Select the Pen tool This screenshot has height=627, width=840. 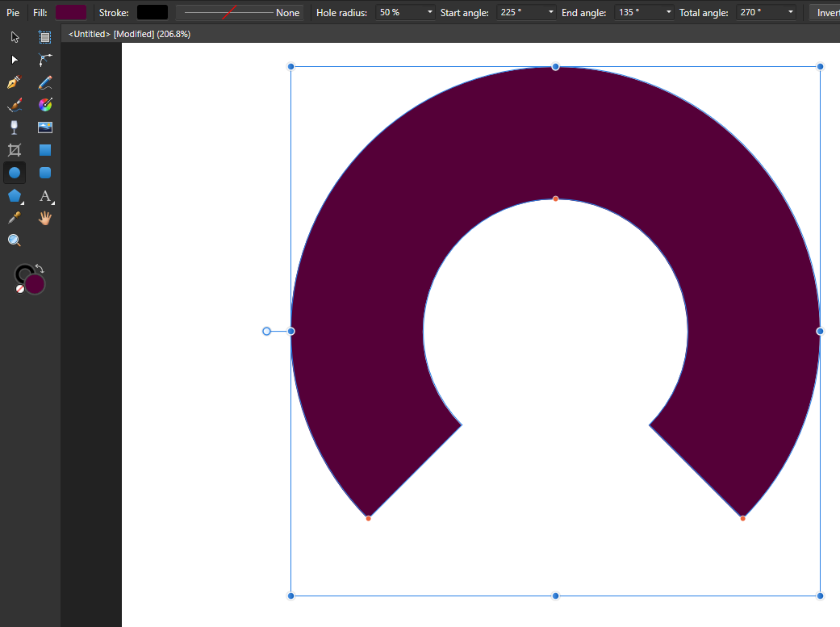click(14, 82)
